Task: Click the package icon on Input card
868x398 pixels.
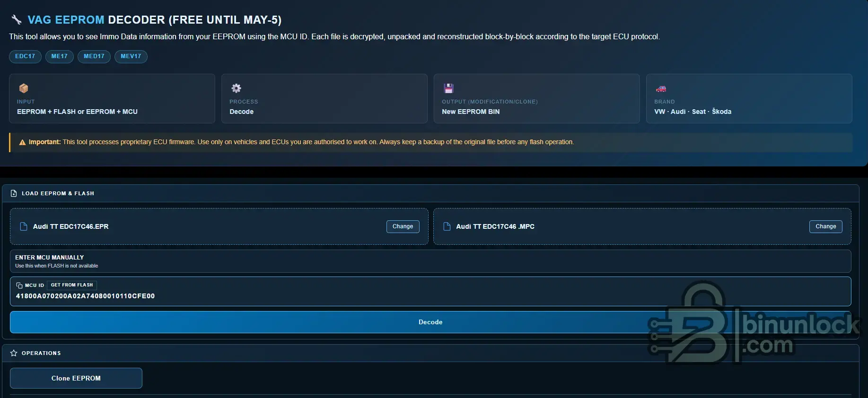Action: coord(23,88)
